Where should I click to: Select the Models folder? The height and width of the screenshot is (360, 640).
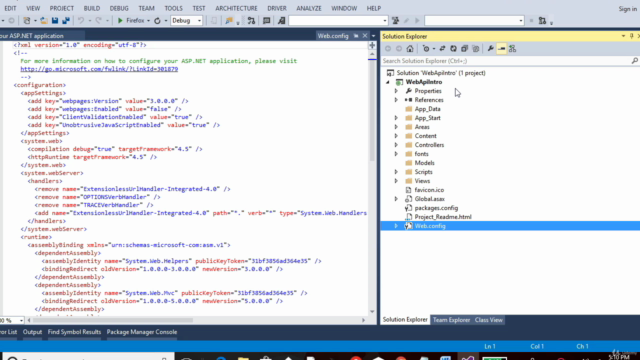(x=424, y=163)
